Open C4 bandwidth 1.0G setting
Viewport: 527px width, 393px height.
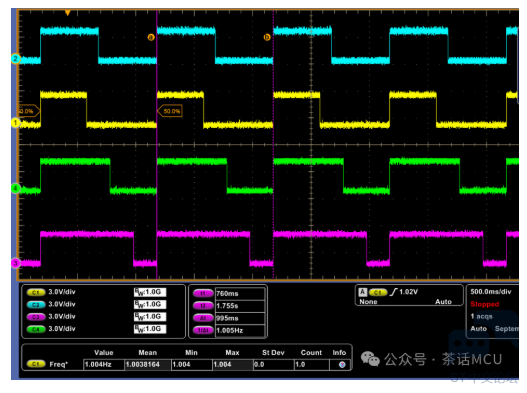(x=150, y=329)
